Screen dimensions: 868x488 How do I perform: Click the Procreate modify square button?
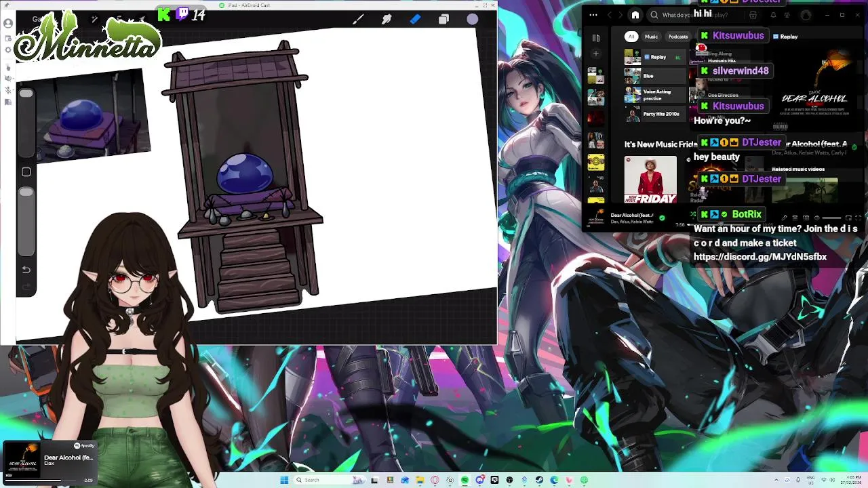26,172
